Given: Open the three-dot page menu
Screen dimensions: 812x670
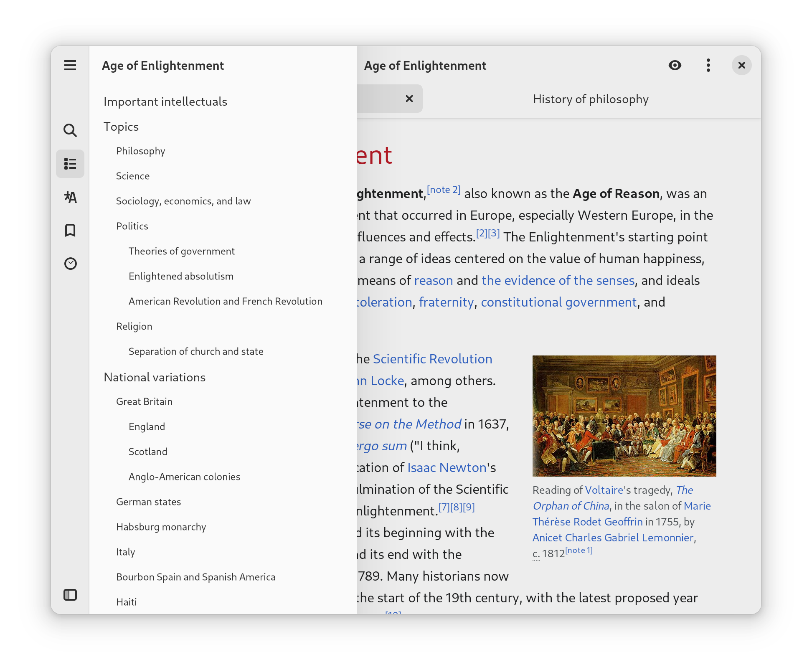Looking at the screenshot, I should 708,65.
